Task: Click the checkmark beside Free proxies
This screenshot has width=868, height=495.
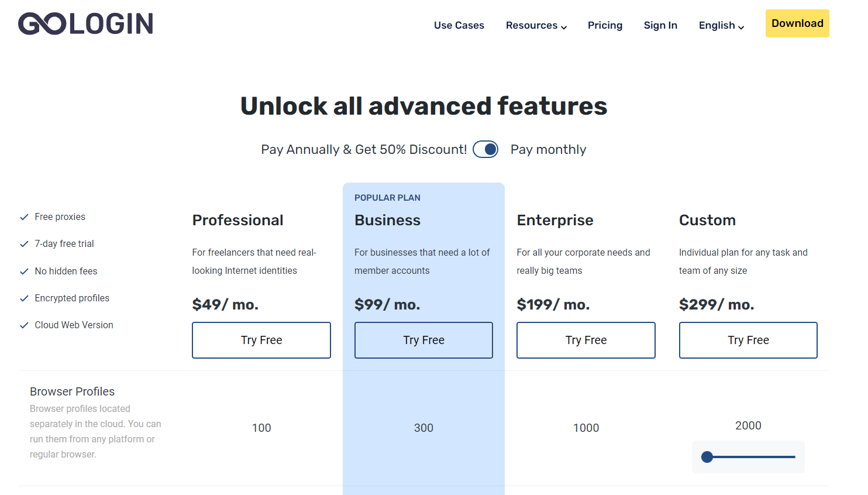Action: [24, 217]
